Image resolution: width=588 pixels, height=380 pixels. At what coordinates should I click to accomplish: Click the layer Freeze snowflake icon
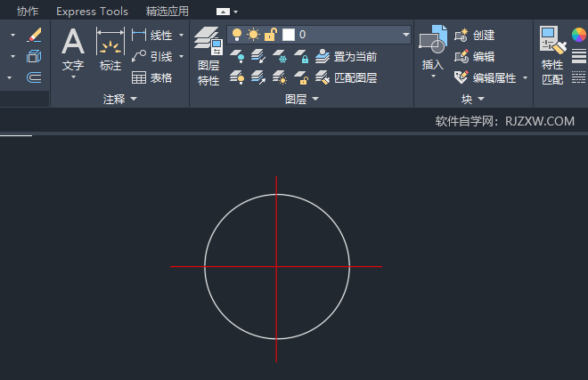(x=280, y=57)
